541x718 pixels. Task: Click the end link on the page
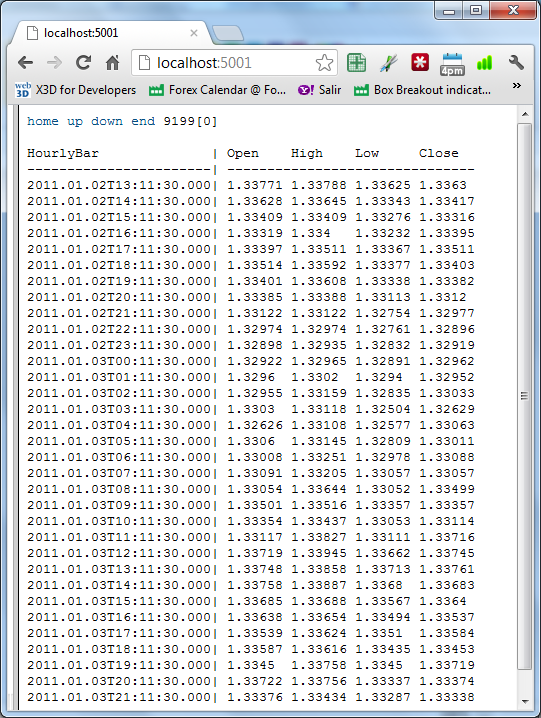coord(143,121)
